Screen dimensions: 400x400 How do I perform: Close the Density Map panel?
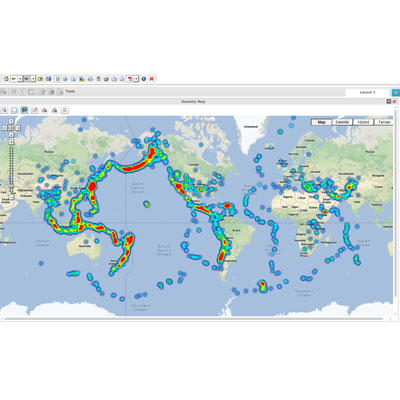click(x=395, y=101)
